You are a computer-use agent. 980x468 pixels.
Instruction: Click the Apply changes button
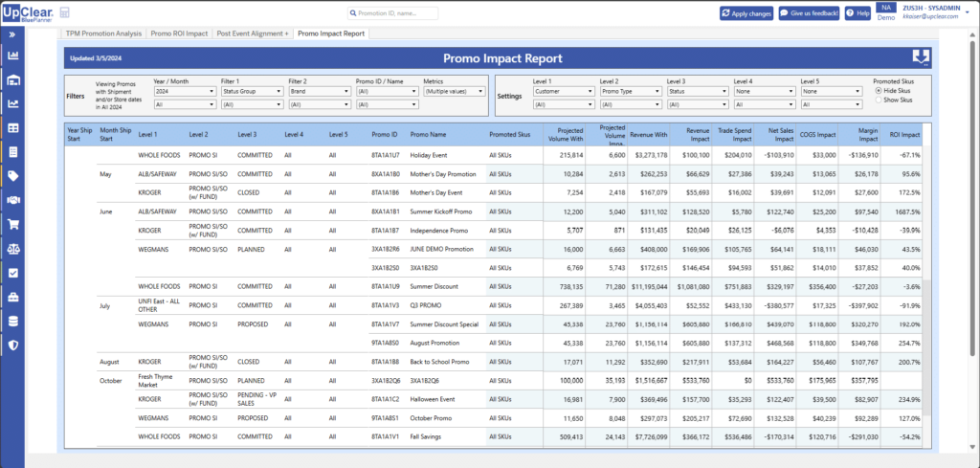coord(747,13)
